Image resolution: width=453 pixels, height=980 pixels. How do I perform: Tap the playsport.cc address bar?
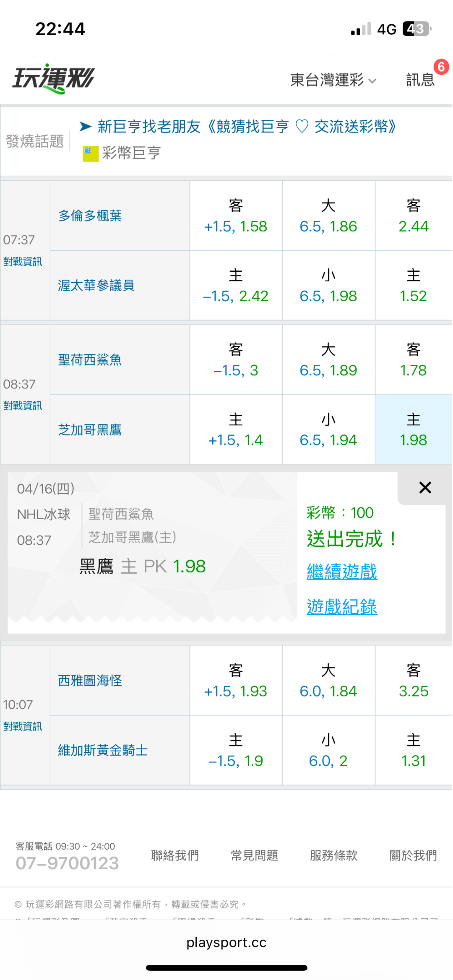pyautogui.click(x=226, y=942)
